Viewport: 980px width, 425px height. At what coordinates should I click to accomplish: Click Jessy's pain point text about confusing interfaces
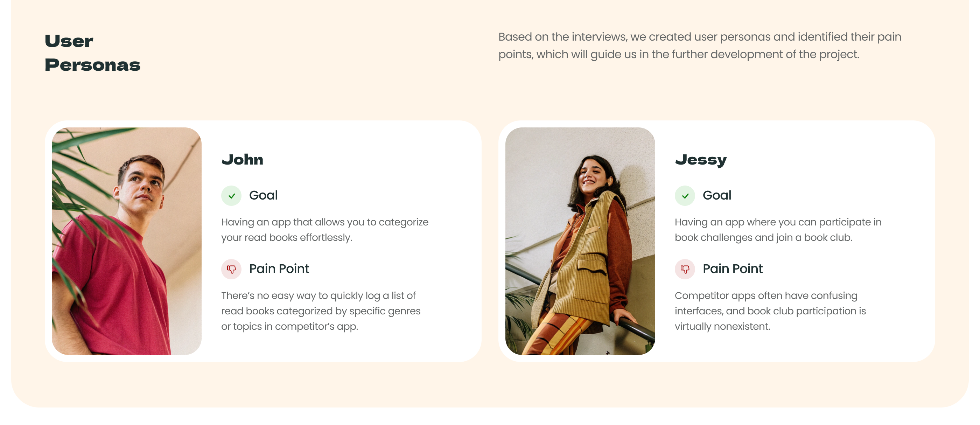point(770,311)
